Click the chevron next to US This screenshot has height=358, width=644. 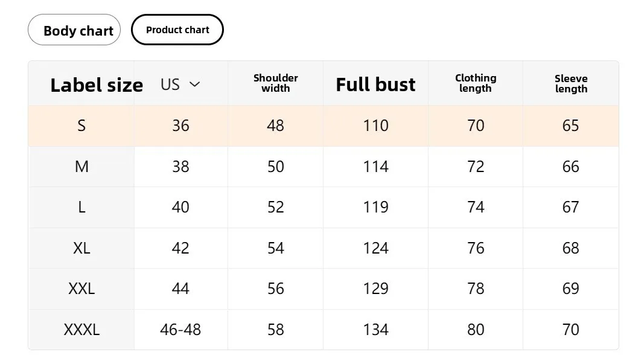click(x=194, y=85)
